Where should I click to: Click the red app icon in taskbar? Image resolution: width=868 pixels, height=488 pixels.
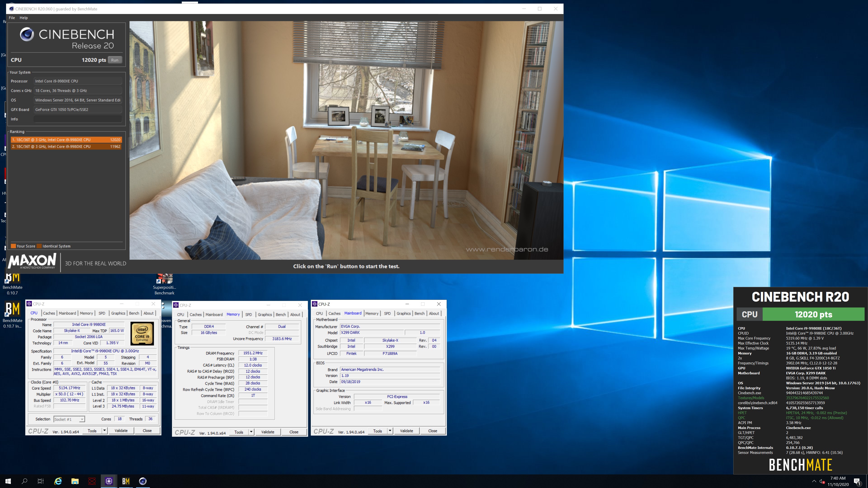(x=92, y=481)
